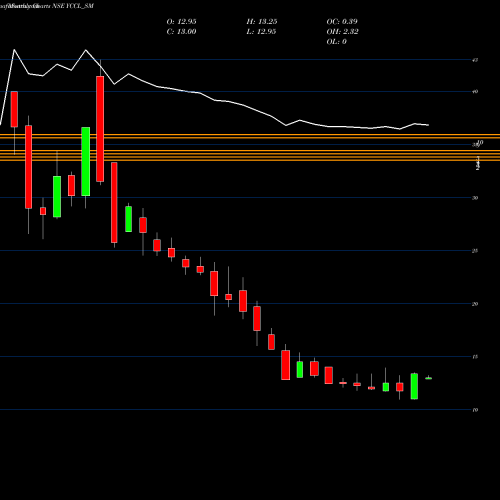Select the low value L: 12.95

(x=261, y=32)
